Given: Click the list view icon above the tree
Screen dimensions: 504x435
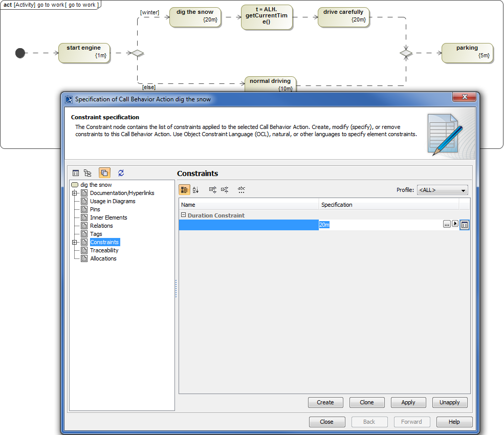Looking at the screenshot, I should click(x=76, y=173).
